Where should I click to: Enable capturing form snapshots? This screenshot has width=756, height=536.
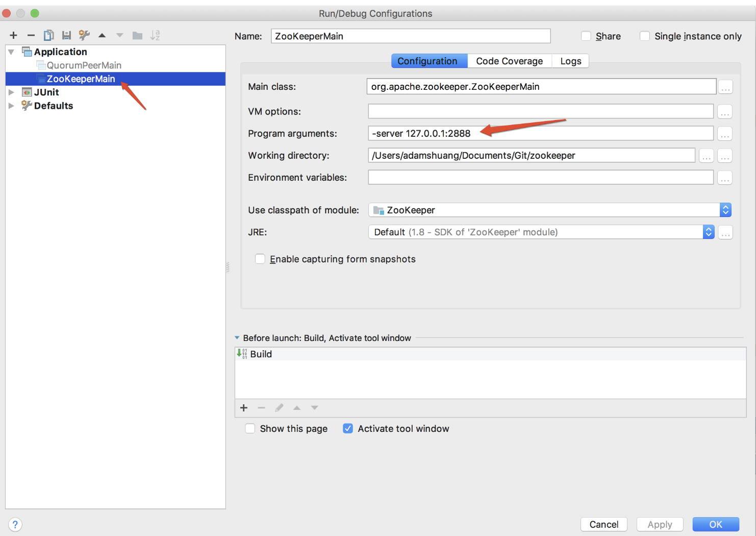(260, 259)
